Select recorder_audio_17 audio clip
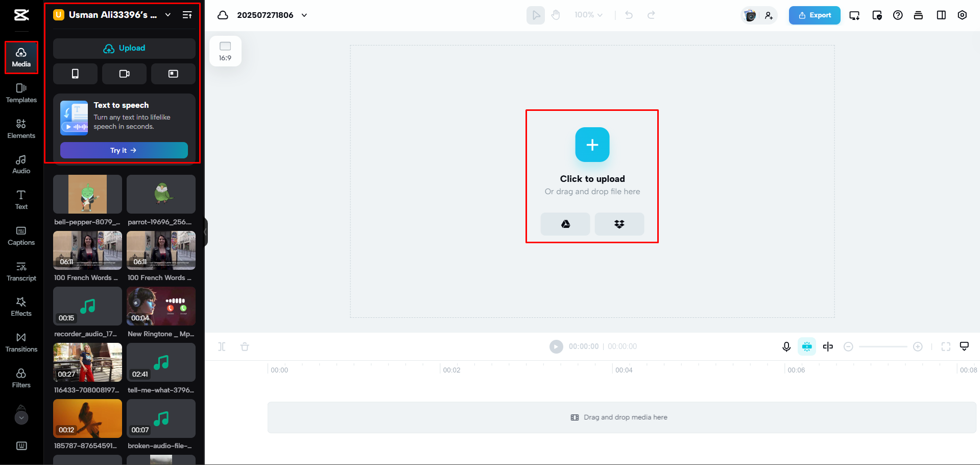The image size is (980, 465). (x=87, y=306)
